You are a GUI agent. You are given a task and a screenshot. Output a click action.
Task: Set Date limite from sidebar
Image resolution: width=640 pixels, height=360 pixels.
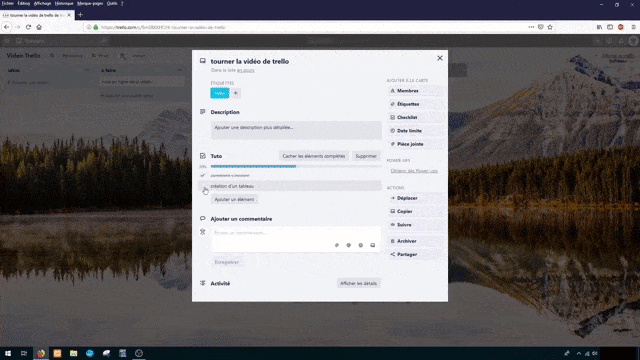point(415,131)
